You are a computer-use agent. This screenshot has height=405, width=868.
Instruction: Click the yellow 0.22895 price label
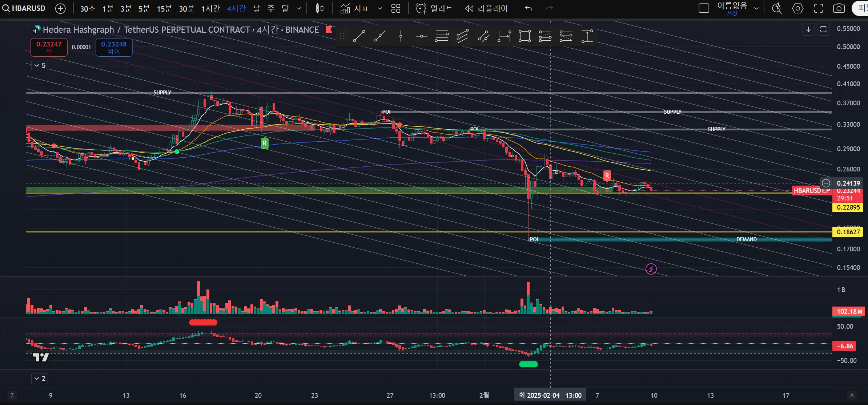coord(848,207)
